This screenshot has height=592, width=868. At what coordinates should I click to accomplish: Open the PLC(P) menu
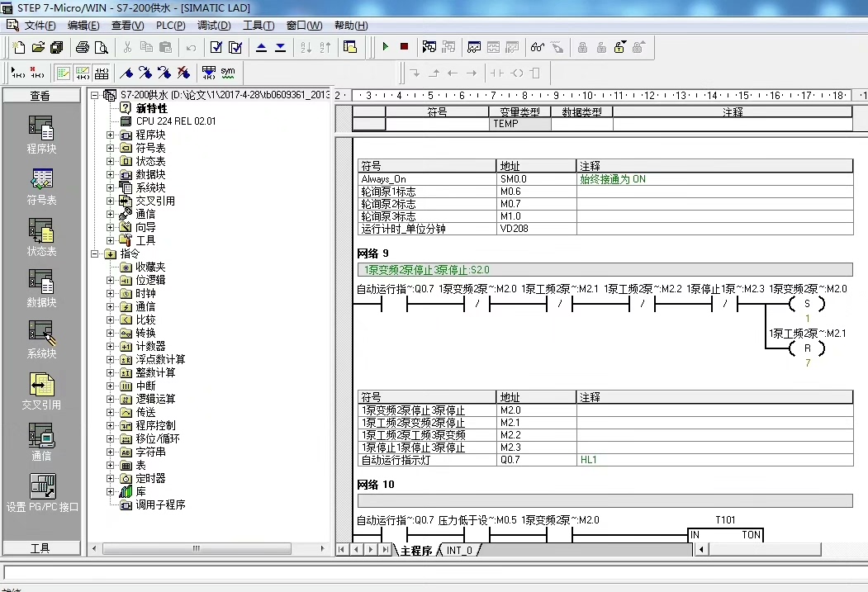click(170, 26)
